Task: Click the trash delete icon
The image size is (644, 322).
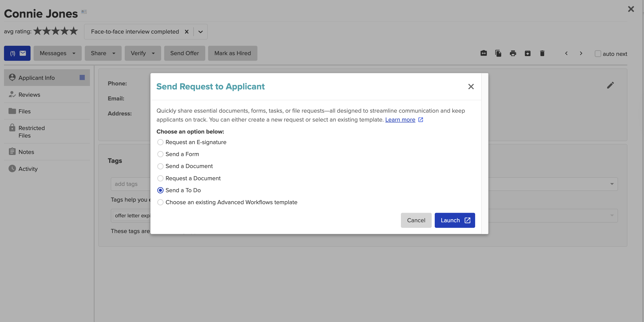Action: tap(542, 53)
